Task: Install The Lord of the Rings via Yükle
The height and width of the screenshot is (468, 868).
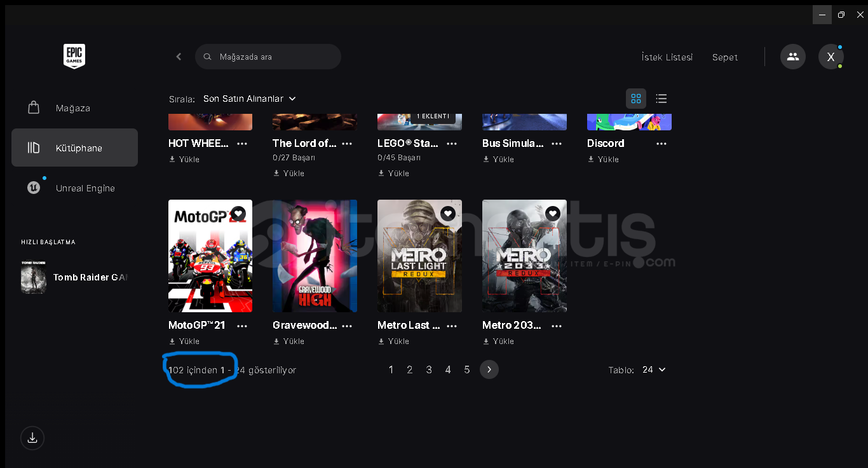Action: (x=288, y=174)
